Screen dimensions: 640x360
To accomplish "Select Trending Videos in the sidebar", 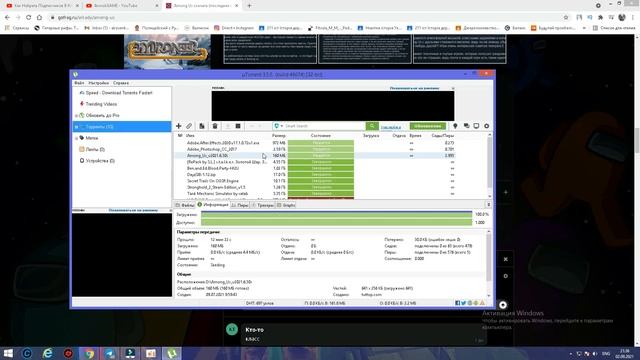I will coord(101,104).
